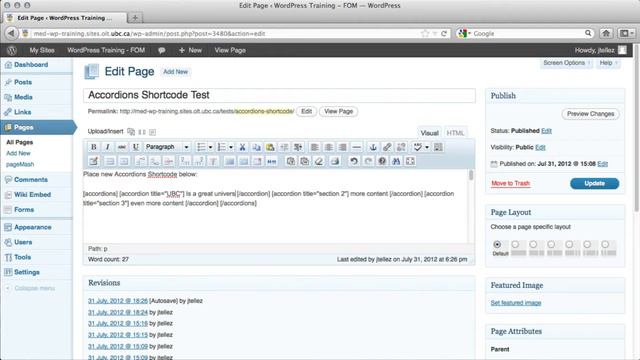640x360 pixels.
Task: Expand Screen Options panel
Action: point(567,63)
